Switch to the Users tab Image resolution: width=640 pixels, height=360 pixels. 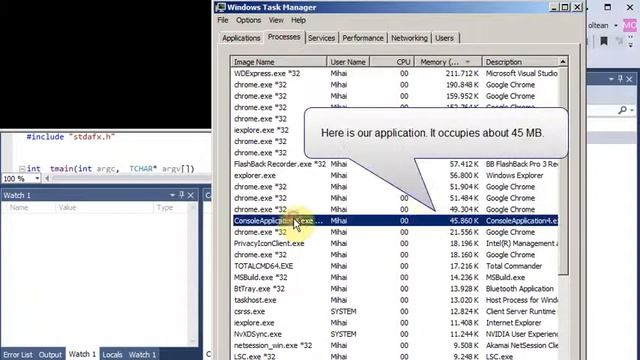pyautogui.click(x=444, y=38)
